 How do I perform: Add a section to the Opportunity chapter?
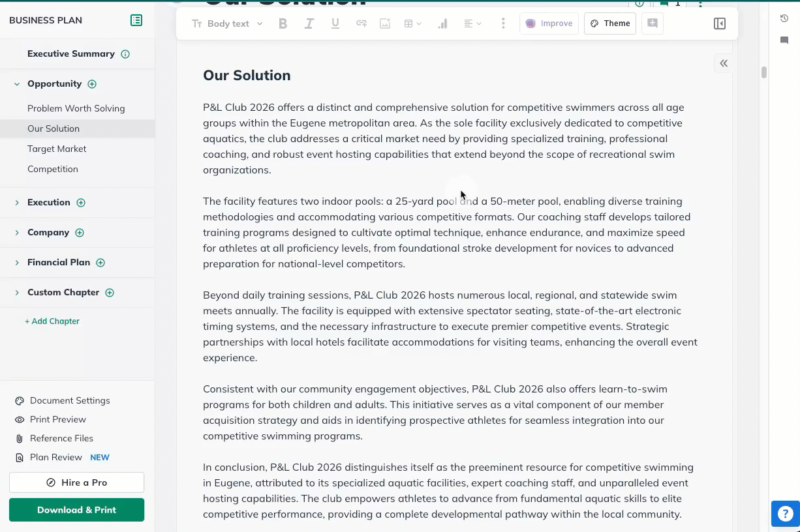coord(92,84)
